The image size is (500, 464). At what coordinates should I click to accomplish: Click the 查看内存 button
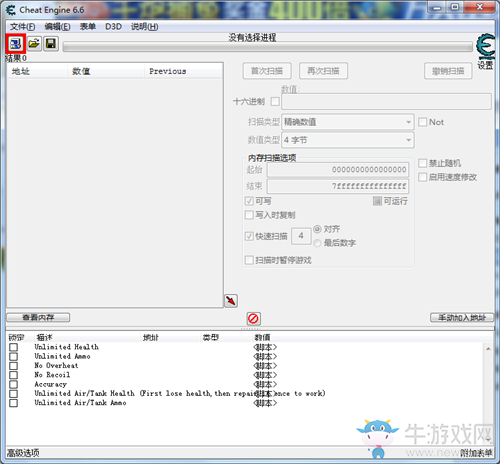pos(38,317)
